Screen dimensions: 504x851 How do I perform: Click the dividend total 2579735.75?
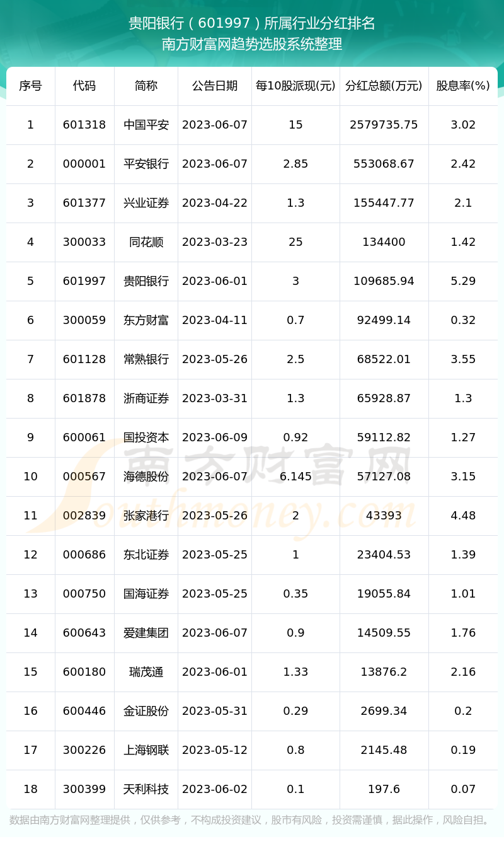pyautogui.click(x=384, y=125)
